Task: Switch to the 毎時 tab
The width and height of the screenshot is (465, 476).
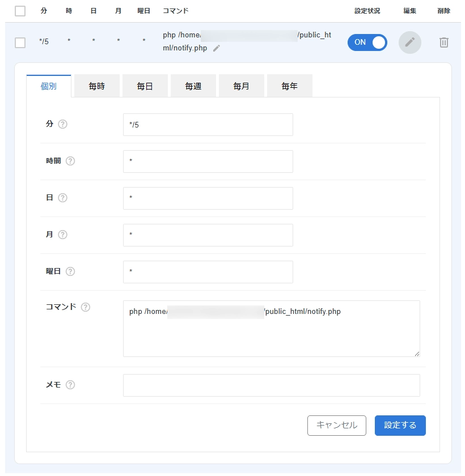Action: (96, 87)
